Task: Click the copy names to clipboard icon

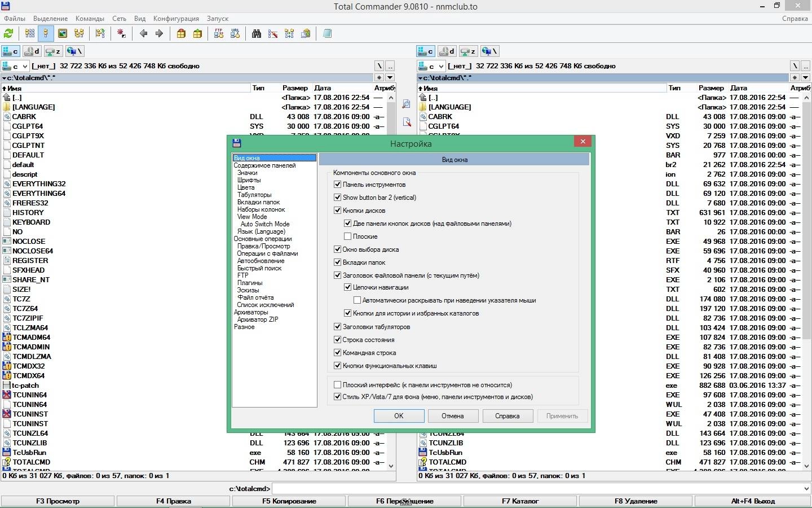Action: (x=306, y=34)
